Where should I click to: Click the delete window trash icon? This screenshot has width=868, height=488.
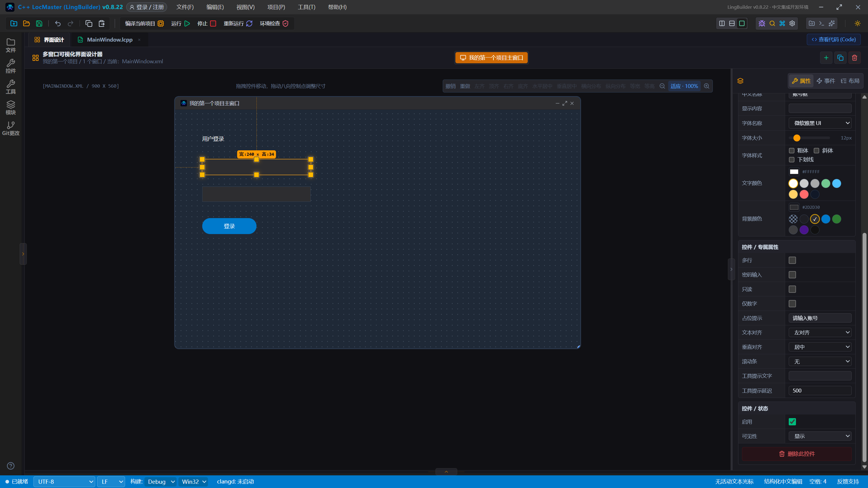(854, 58)
